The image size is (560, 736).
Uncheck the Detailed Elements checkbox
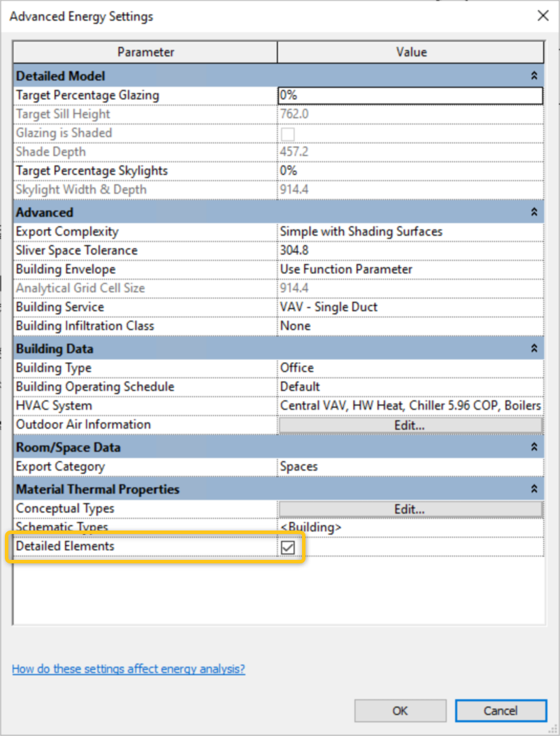[287, 548]
